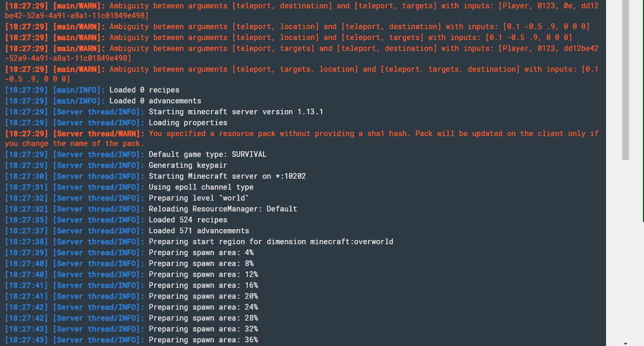
Task: Select the "Preparing spawn area: 36%" line
Action: [x=132, y=340]
